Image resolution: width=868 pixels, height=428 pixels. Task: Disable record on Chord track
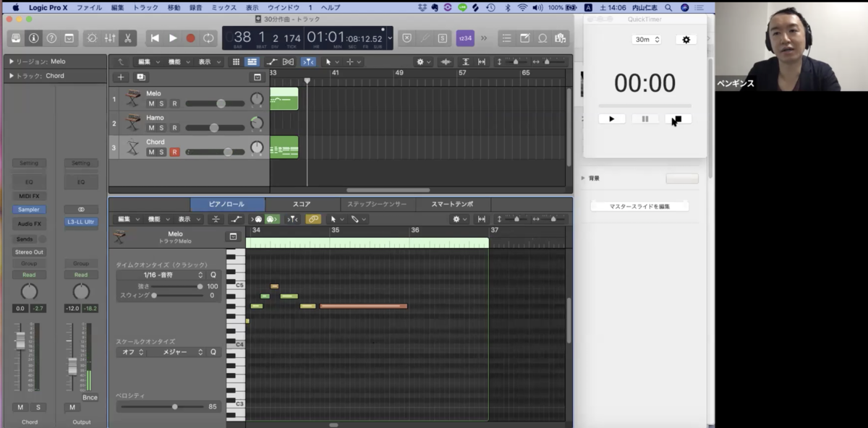coord(174,152)
